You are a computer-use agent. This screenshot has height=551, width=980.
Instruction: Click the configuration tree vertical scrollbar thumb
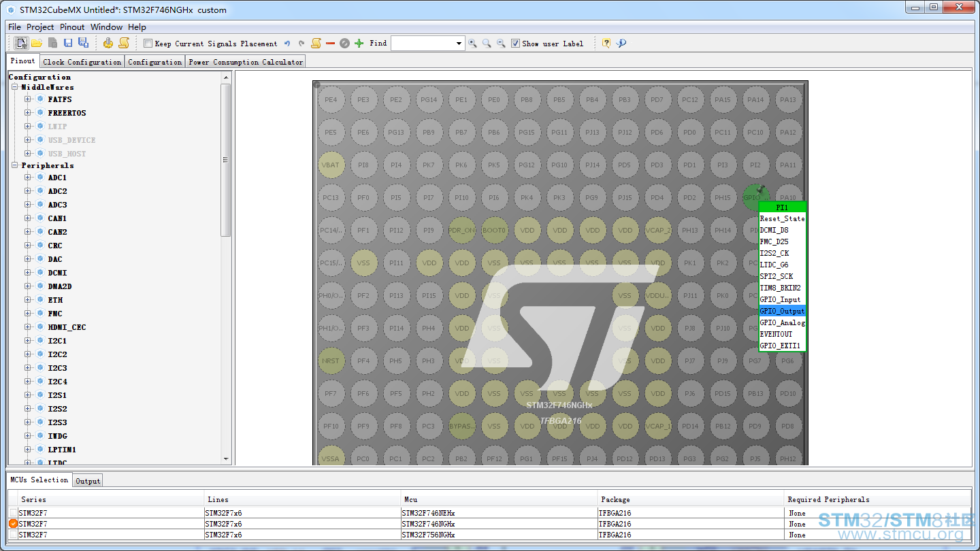[x=226, y=160]
